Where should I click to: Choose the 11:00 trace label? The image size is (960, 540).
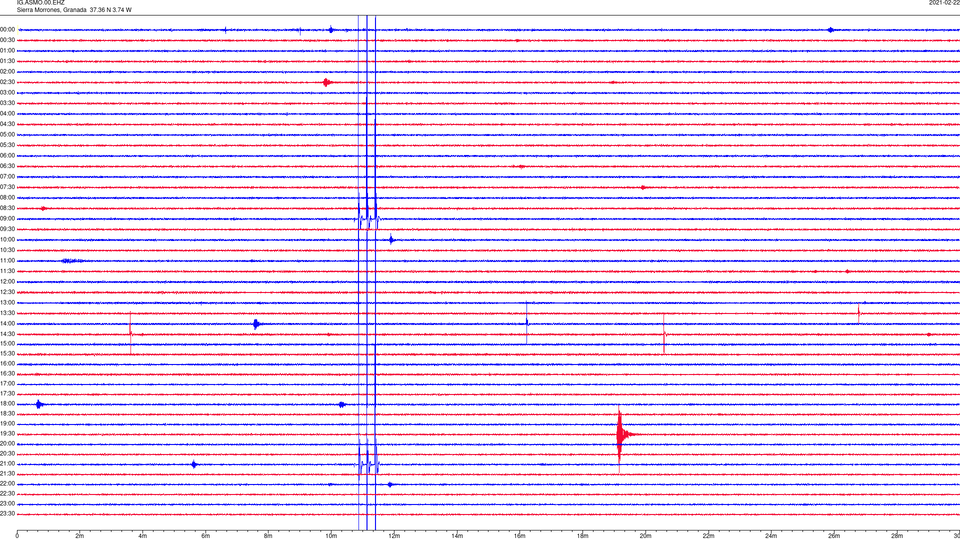pos(7,260)
